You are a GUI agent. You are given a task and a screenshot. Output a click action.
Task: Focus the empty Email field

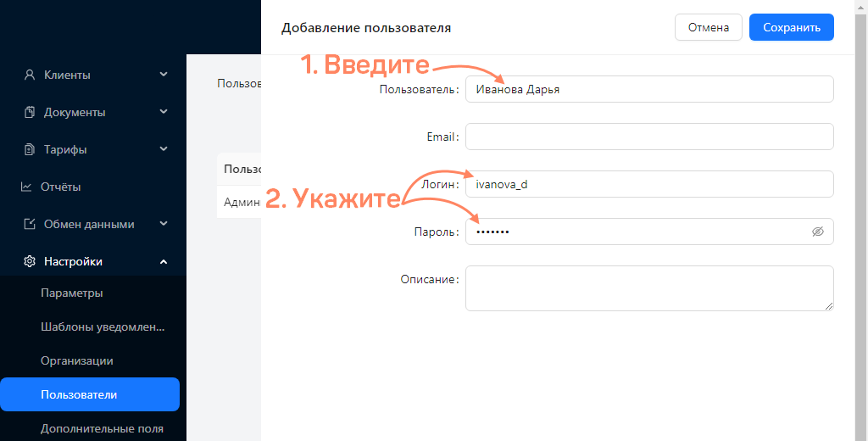click(649, 137)
